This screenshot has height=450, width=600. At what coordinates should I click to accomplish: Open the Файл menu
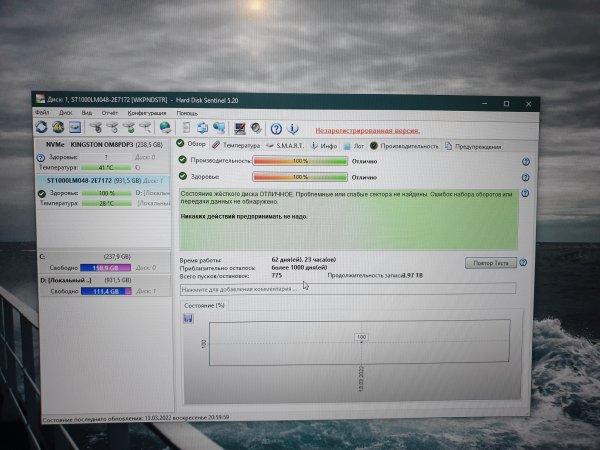click(41, 113)
